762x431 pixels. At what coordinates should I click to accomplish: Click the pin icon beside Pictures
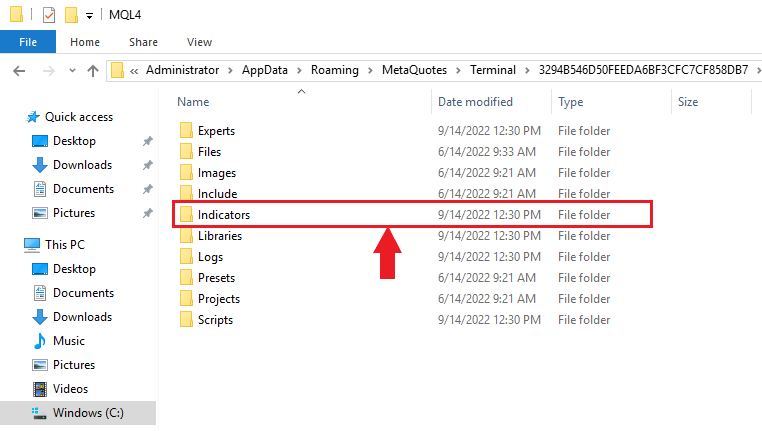pyautogui.click(x=148, y=213)
